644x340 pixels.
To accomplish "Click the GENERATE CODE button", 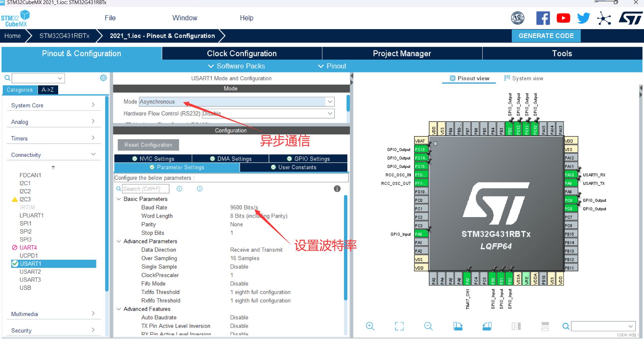I will [546, 36].
